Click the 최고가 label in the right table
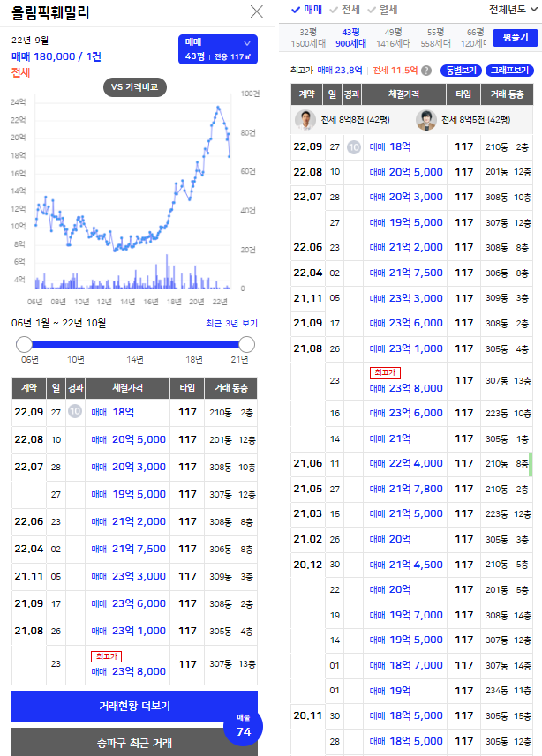Image resolution: width=542 pixels, height=756 pixels. pyautogui.click(x=385, y=372)
